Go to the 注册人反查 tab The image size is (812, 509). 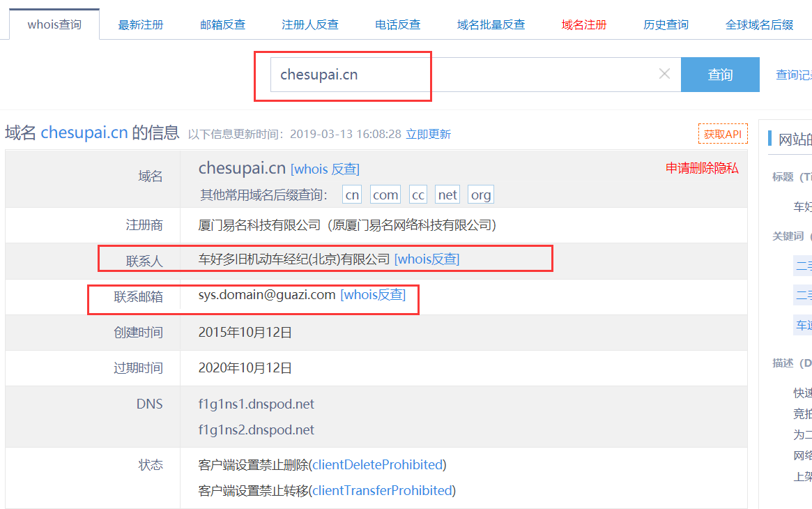[x=309, y=24]
